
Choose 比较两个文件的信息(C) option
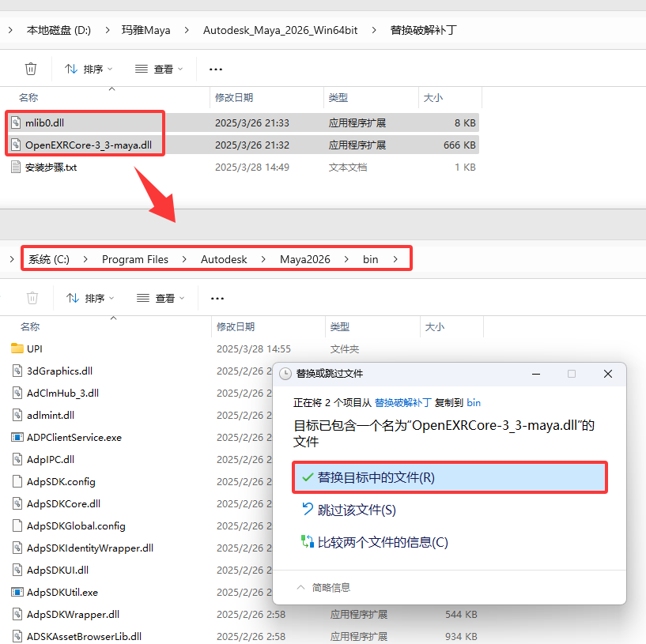[x=375, y=542]
